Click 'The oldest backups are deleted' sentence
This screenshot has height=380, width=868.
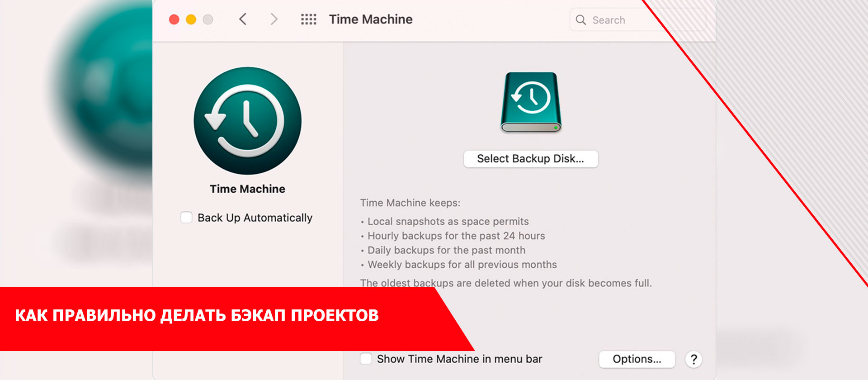coord(506,283)
